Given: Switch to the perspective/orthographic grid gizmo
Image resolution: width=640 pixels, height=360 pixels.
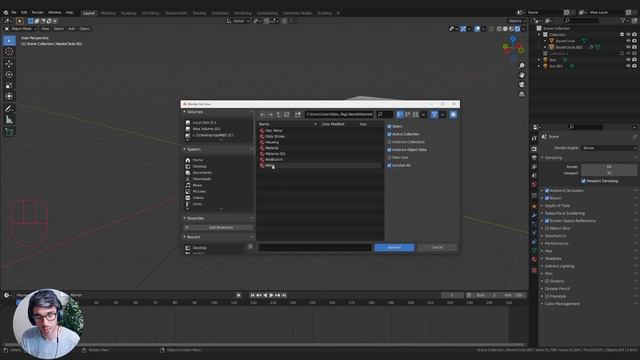Looking at the screenshot, I should coord(522,94).
